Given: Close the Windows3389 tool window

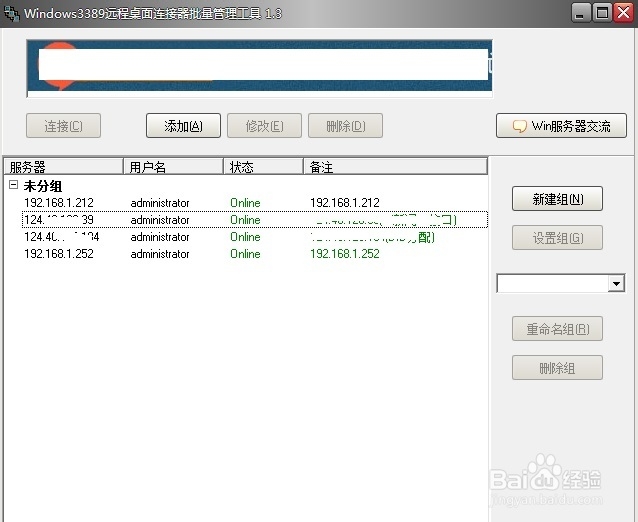Looking at the screenshot, I should click(624, 13).
